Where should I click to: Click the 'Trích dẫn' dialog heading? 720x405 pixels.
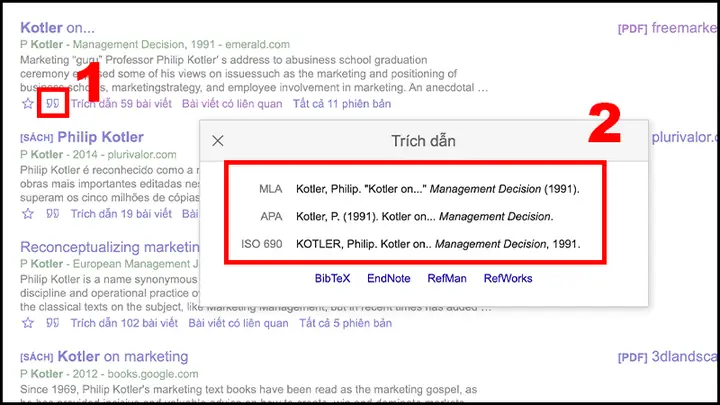(423, 141)
